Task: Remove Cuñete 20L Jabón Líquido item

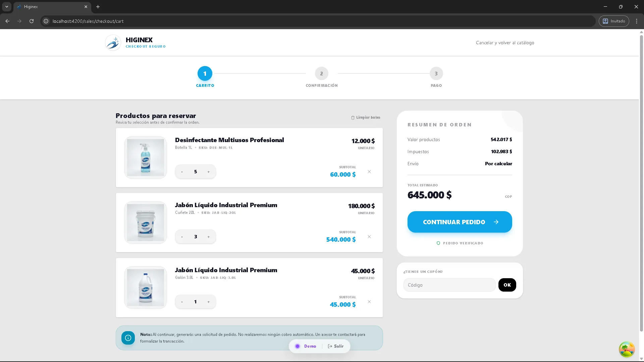Action: pyautogui.click(x=369, y=237)
